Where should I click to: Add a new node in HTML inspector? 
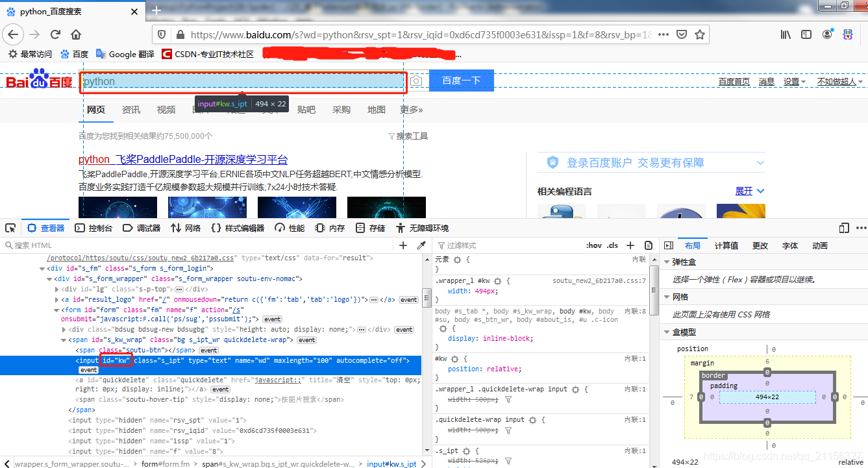tap(403, 245)
